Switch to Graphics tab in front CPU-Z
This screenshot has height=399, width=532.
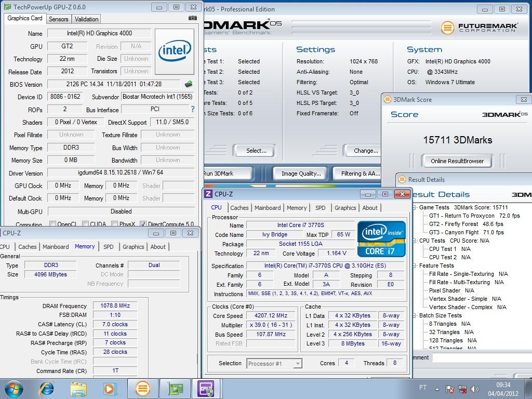point(345,208)
